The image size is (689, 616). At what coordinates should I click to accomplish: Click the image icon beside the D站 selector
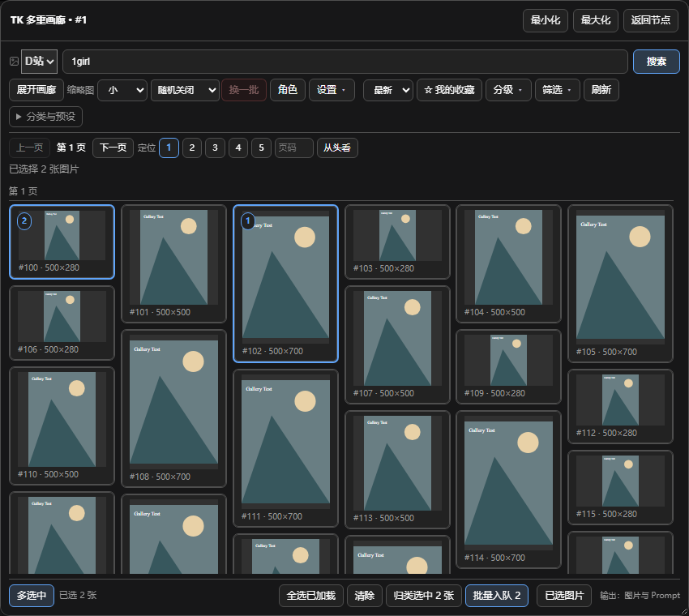[14, 62]
